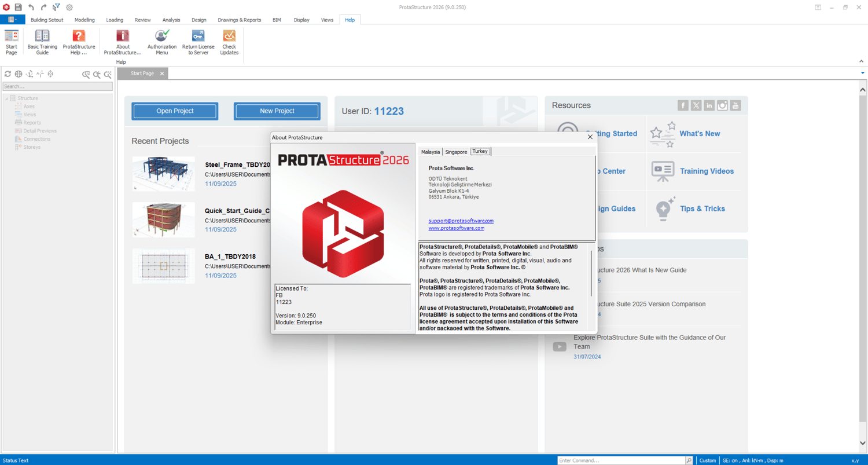This screenshot has width=868, height=465.
Task: Collapse the Structure tree node
Action: [6, 98]
